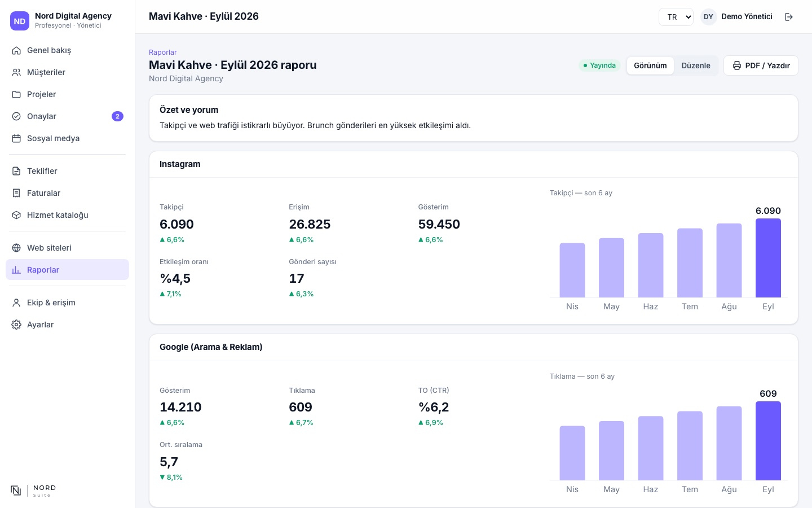Open Müşteriler people icon in sidebar
Screen dimensions: 812x508
click(16, 72)
